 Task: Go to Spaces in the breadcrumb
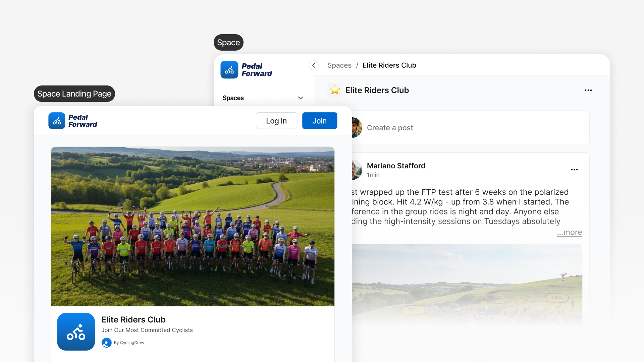(x=339, y=65)
